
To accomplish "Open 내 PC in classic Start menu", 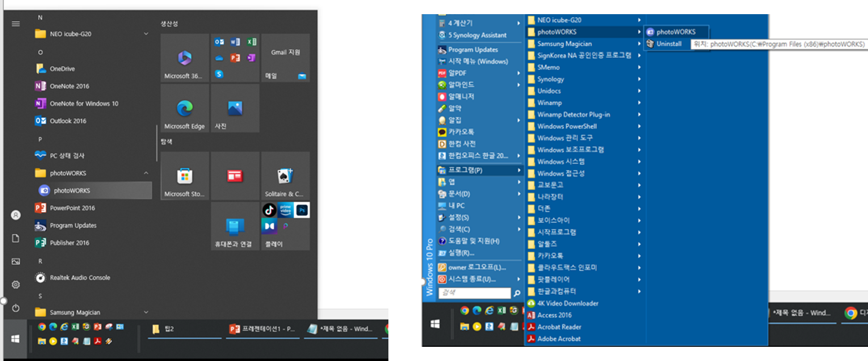I will pyautogui.click(x=480, y=206).
